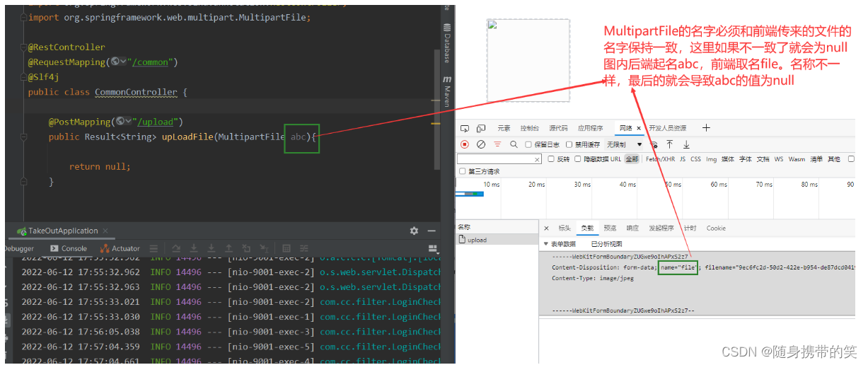Screen dimensions: 868x365
Task: Toggle device emulation icon
Action: (481, 128)
